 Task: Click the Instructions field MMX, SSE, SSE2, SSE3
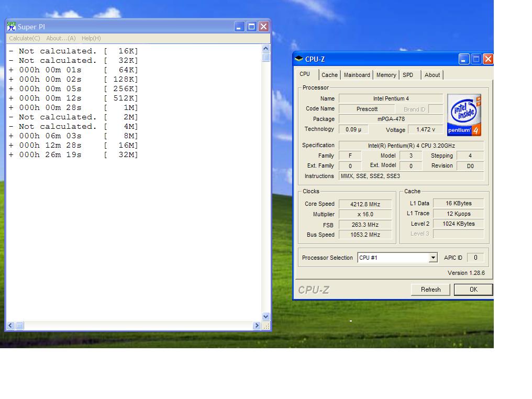point(411,176)
